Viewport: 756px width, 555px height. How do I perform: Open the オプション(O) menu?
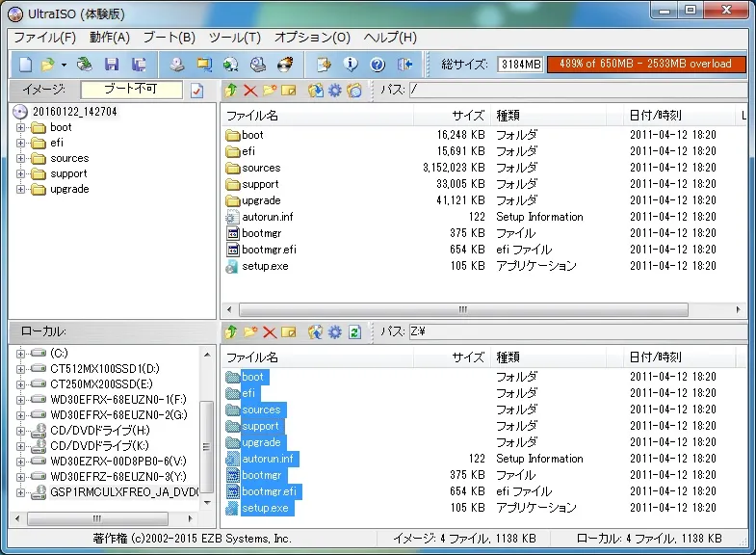[x=312, y=38]
